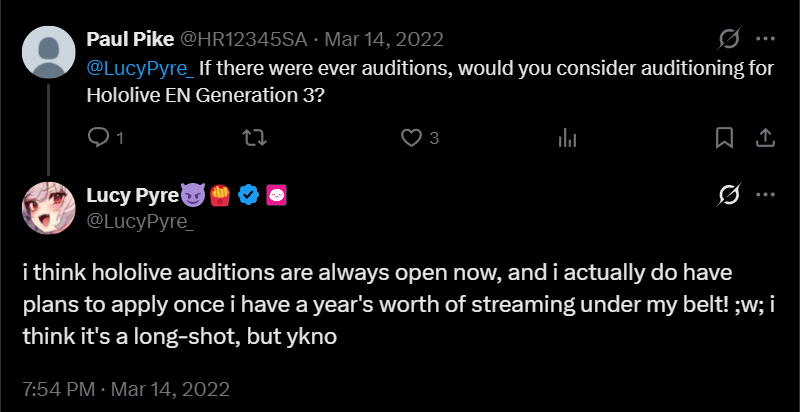Open more options for Paul Pike's tweet
Viewport: 800px width, 412px height.
[x=765, y=39]
